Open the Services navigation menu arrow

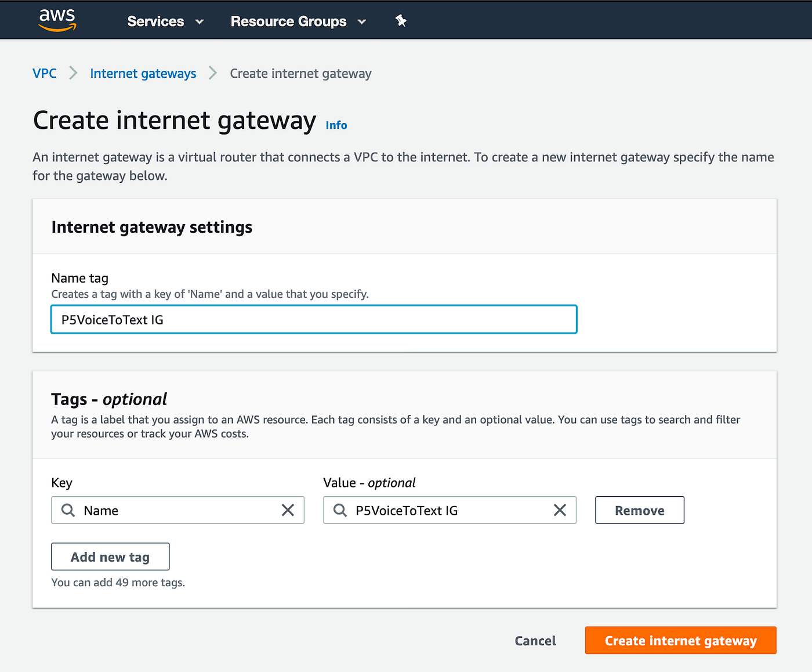[200, 22]
